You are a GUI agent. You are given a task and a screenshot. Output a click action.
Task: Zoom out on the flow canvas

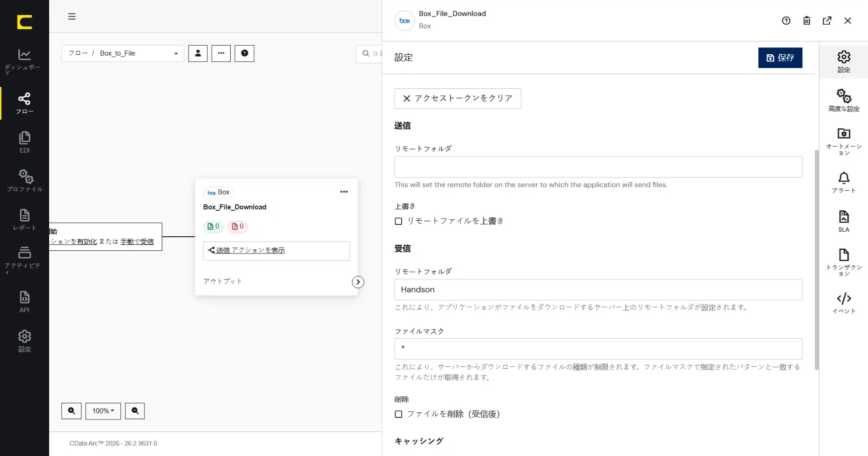pos(135,411)
